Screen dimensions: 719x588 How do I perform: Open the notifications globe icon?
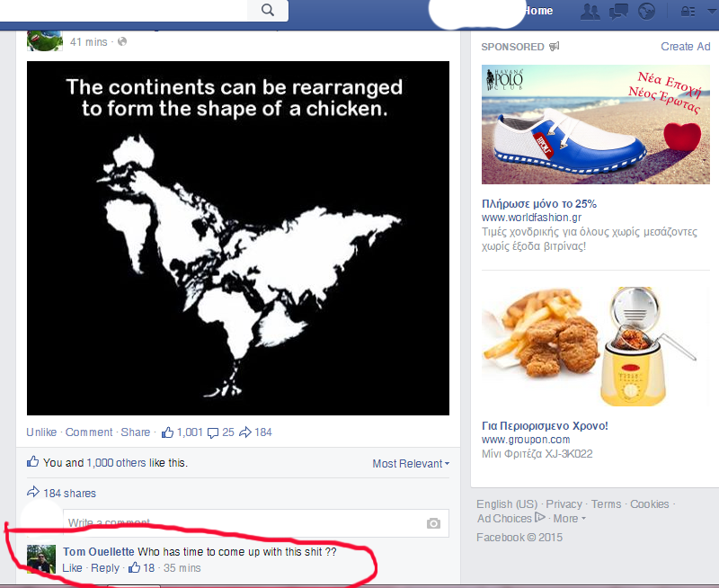[x=646, y=12]
